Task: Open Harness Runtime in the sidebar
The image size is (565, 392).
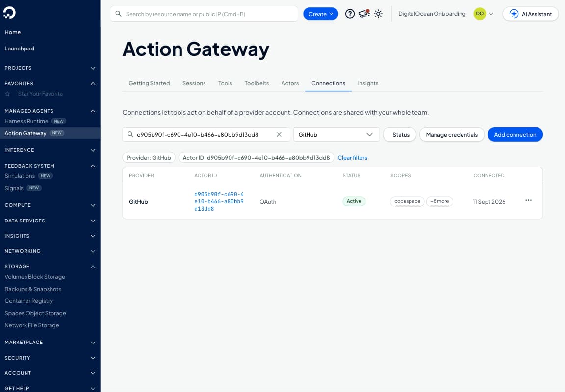Action: [x=26, y=122]
